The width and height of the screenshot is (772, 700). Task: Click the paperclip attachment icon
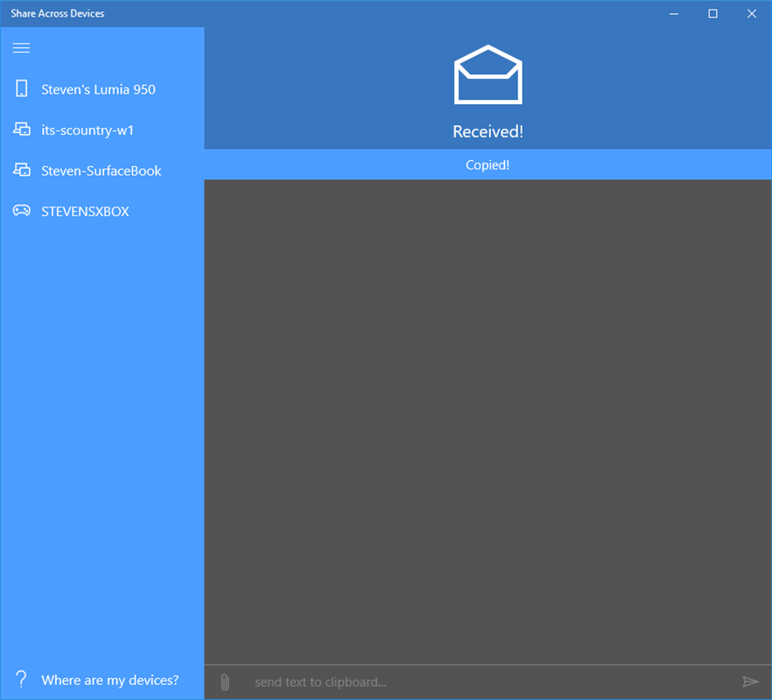(224, 681)
